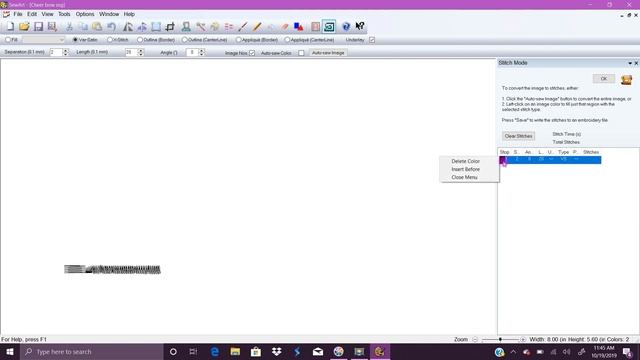
Task: Open the File menu
Action: [18, 14]
